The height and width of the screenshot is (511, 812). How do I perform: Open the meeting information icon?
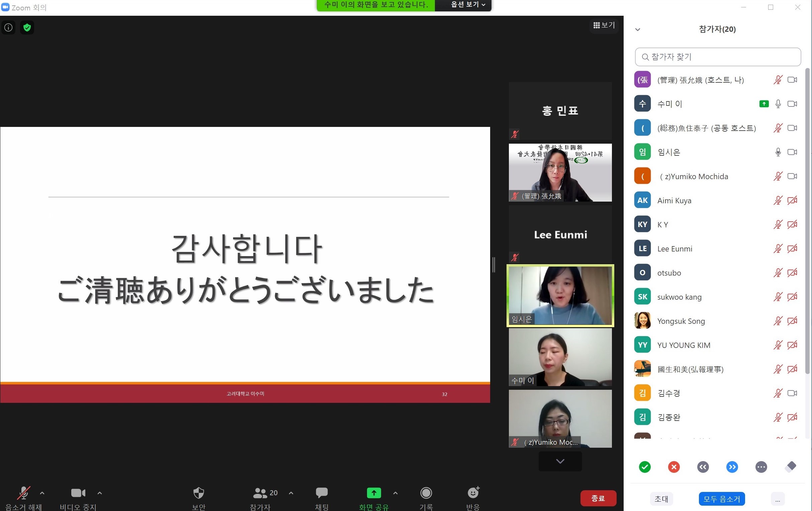8,28
